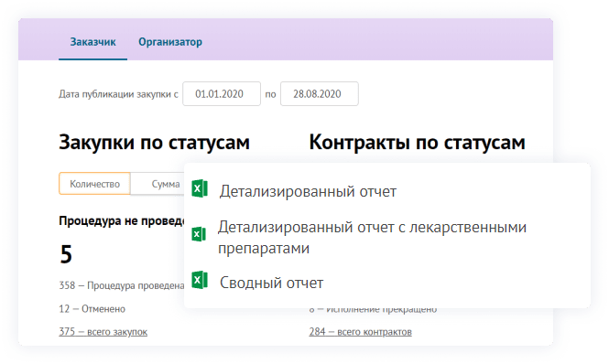609x364 pixels.
Task: Download the Сводный отчет
Action: coord(271,283)
